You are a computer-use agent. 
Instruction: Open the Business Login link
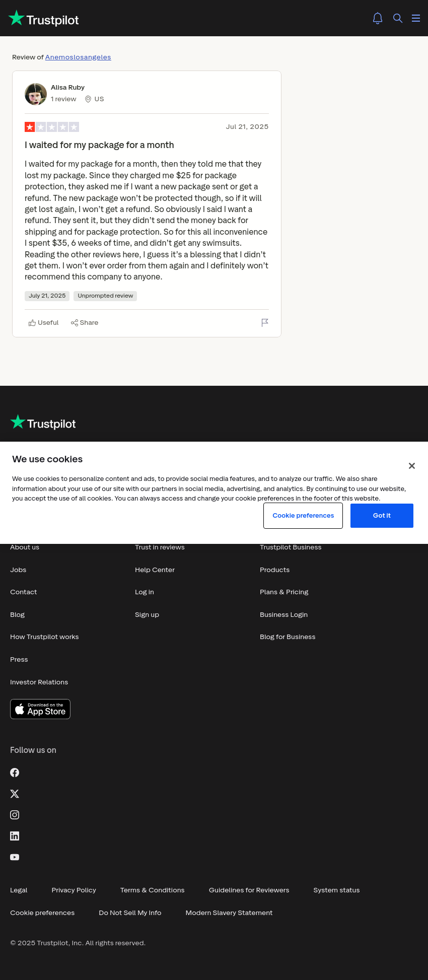click(x=284, y=615)
